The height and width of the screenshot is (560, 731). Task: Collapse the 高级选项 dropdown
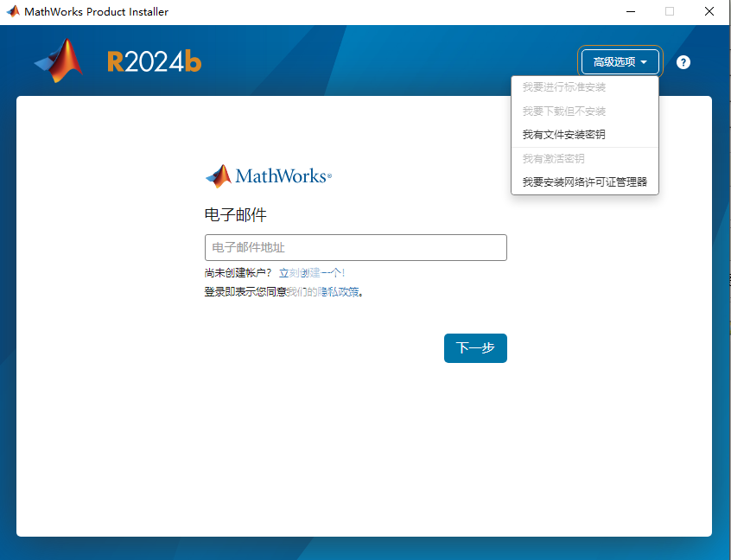(620, 62)
